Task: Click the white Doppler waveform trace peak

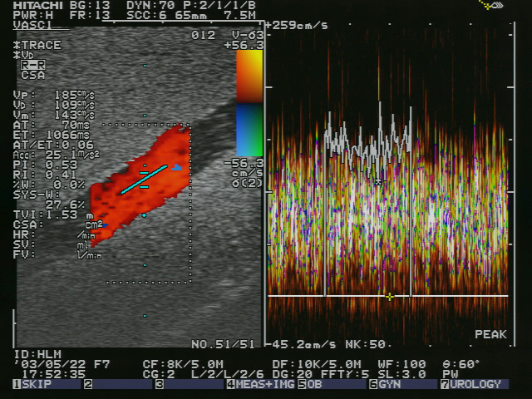Action: coord(380,106)
